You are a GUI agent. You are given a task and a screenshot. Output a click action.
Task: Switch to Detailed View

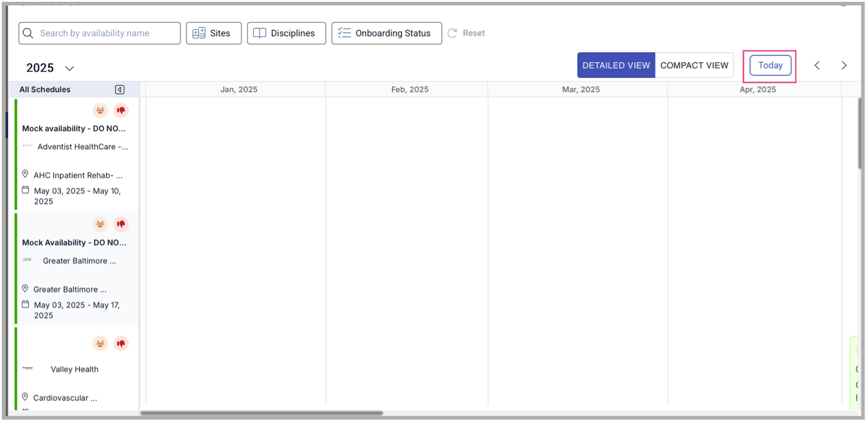pyautogui.click(x=616, y=65)
